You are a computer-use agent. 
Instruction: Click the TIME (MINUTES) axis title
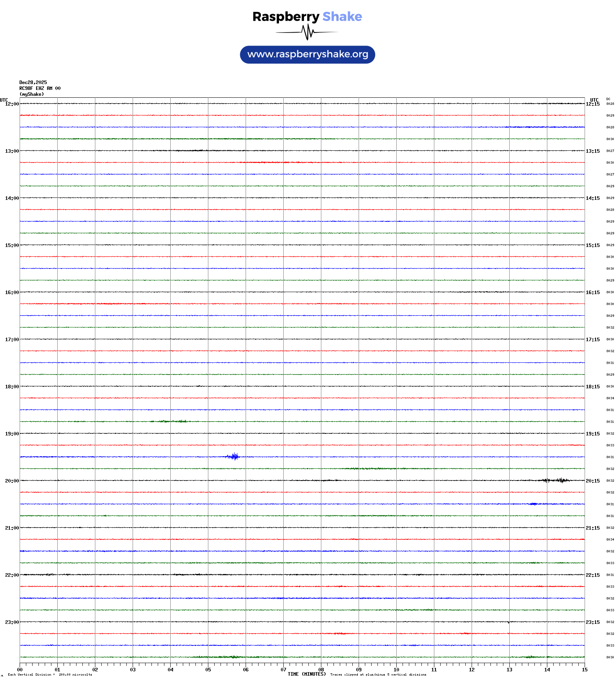pos(306,674)
